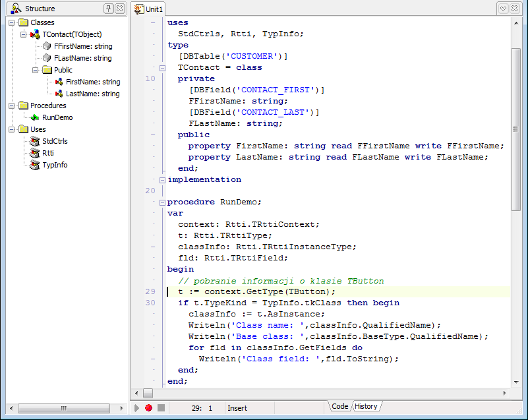Collapse the Classes folder node

12,22
